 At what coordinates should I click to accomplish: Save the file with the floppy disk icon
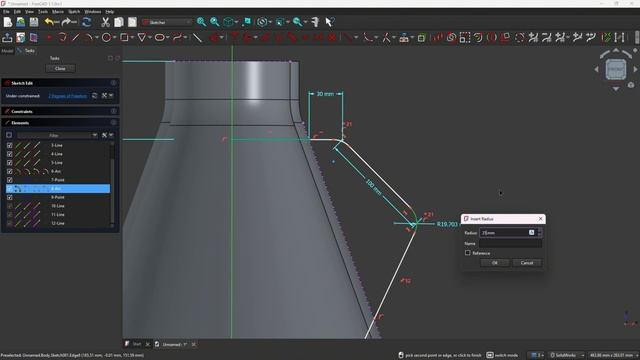33,22
